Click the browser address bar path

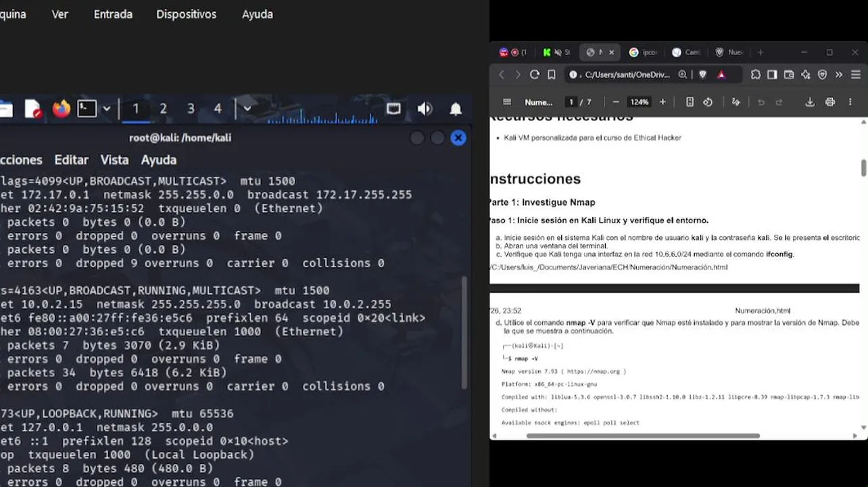pyautogui.click(x=627, y=74)
